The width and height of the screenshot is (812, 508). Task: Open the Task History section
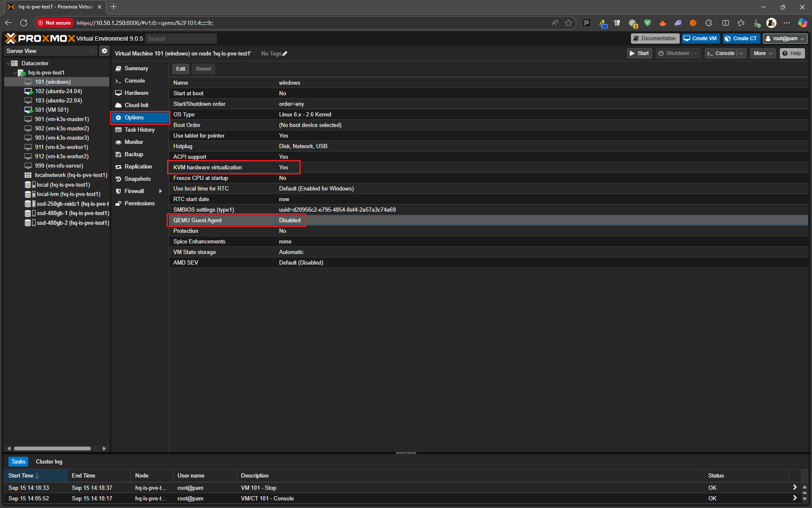pyautogui.click(x=140, y=130)
